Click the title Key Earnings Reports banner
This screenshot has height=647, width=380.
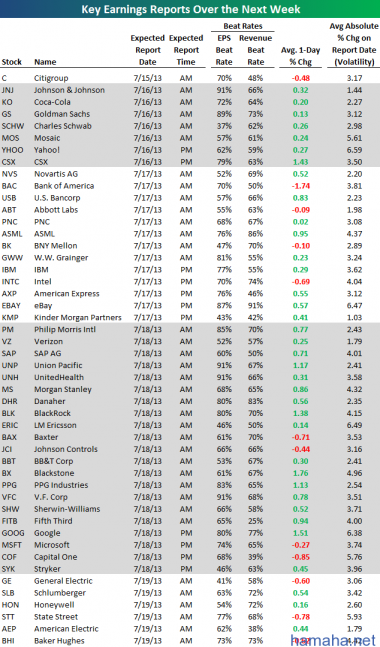190,9
